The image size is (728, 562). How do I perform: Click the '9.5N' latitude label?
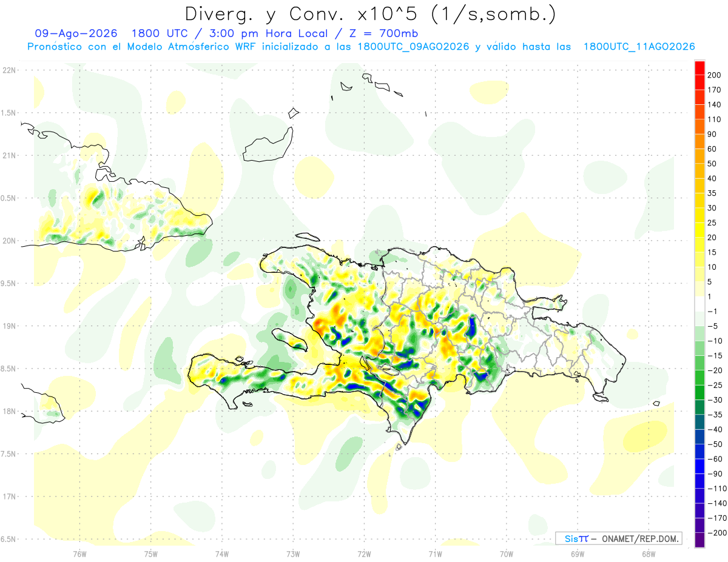8,284
